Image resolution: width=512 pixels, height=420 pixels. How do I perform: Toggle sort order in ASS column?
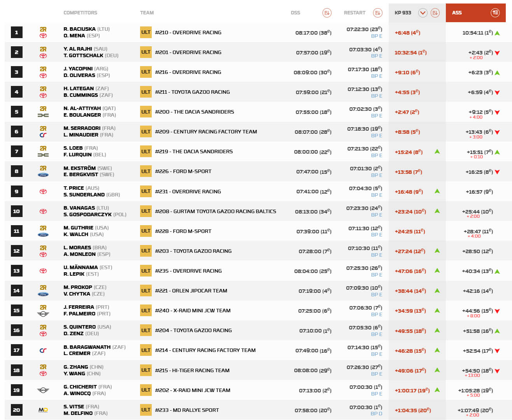pyautogui.click(x=495, y=13)
